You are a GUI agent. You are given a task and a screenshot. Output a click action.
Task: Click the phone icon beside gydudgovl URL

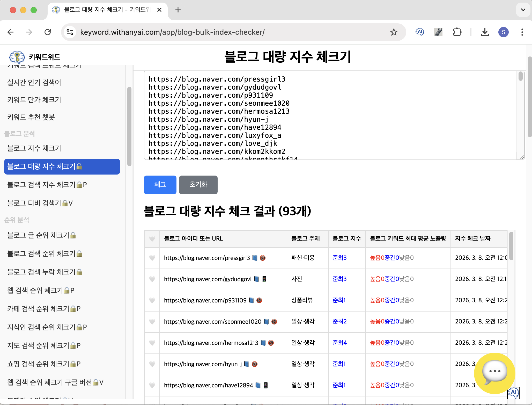pyautogui.click(x=264, y=279)
